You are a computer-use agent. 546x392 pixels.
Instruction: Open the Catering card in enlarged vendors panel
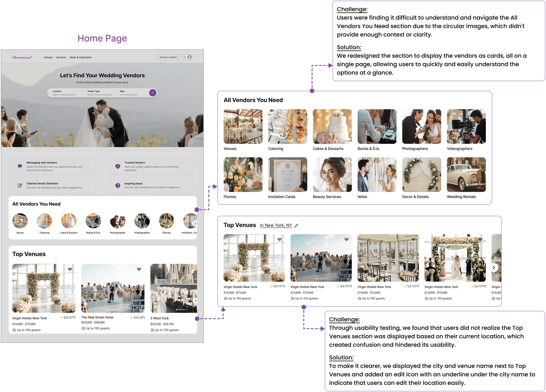[288, 130]
